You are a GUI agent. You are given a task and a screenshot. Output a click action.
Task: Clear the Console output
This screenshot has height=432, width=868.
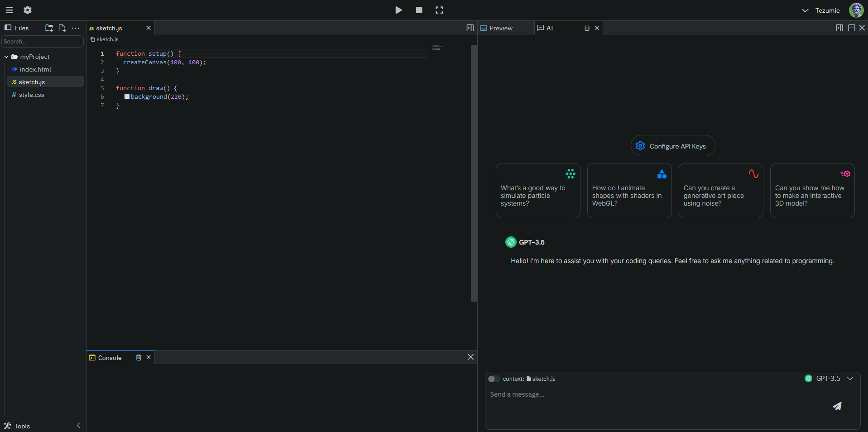click(139, 358)
